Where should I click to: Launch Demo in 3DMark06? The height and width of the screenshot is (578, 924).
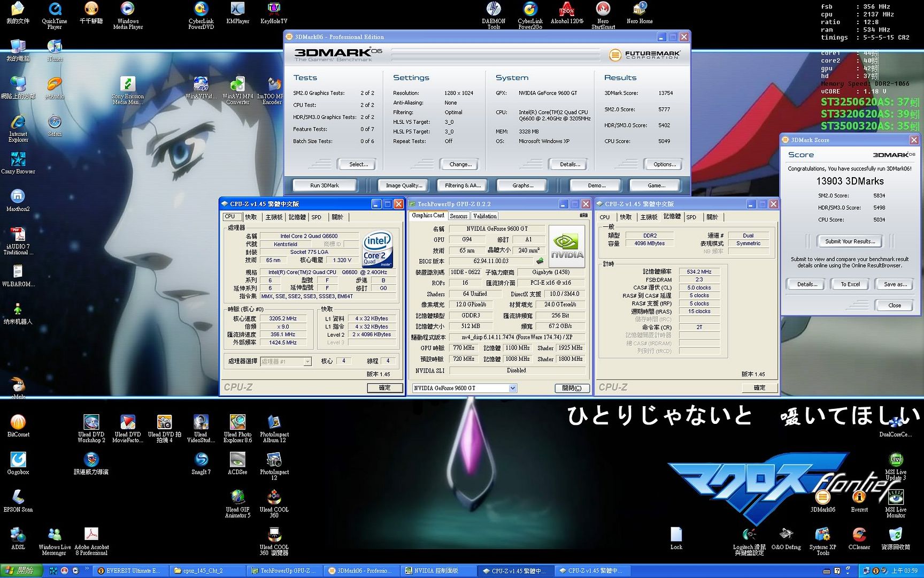(x=596, y=185)
